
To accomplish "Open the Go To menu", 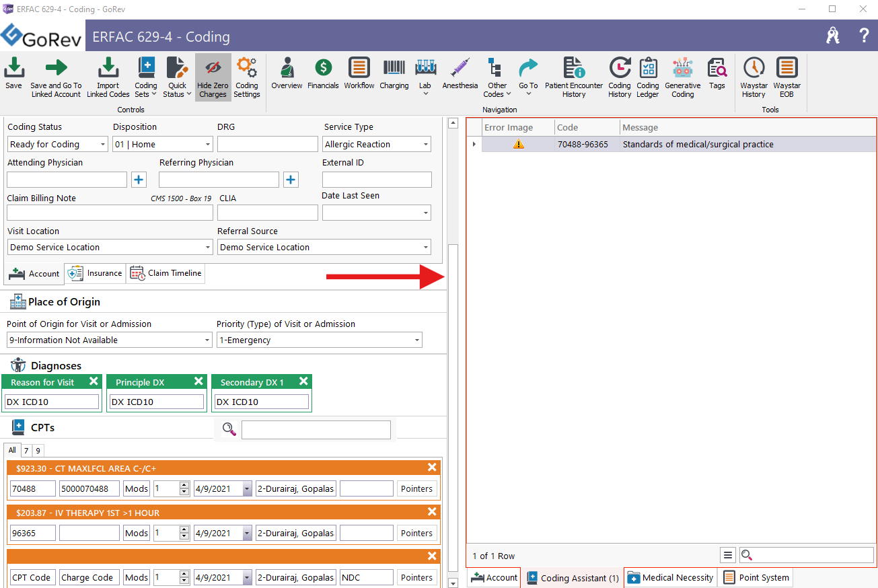I will point(529,77).
